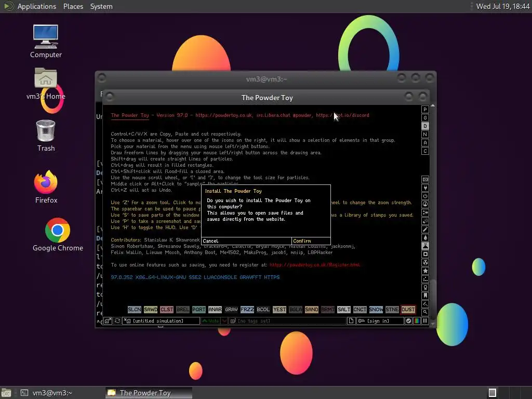
Task: Open the System menu
Action: point(101,6)
